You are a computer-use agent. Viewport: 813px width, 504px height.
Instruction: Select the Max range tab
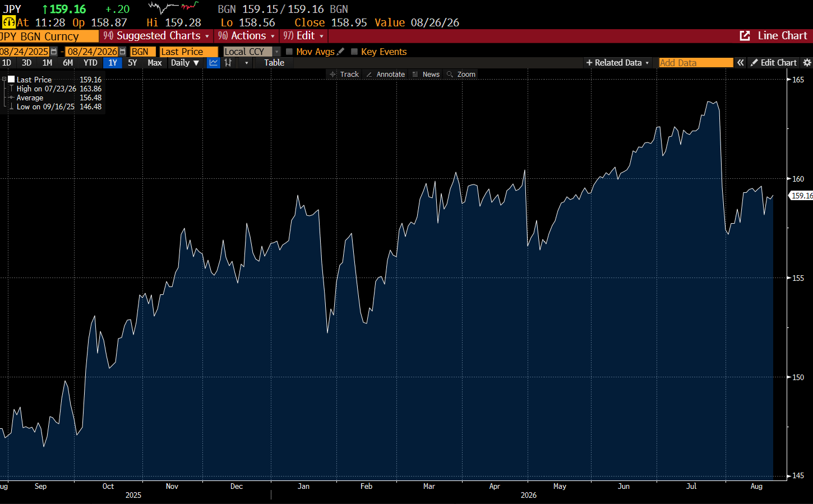click(155, 63)
